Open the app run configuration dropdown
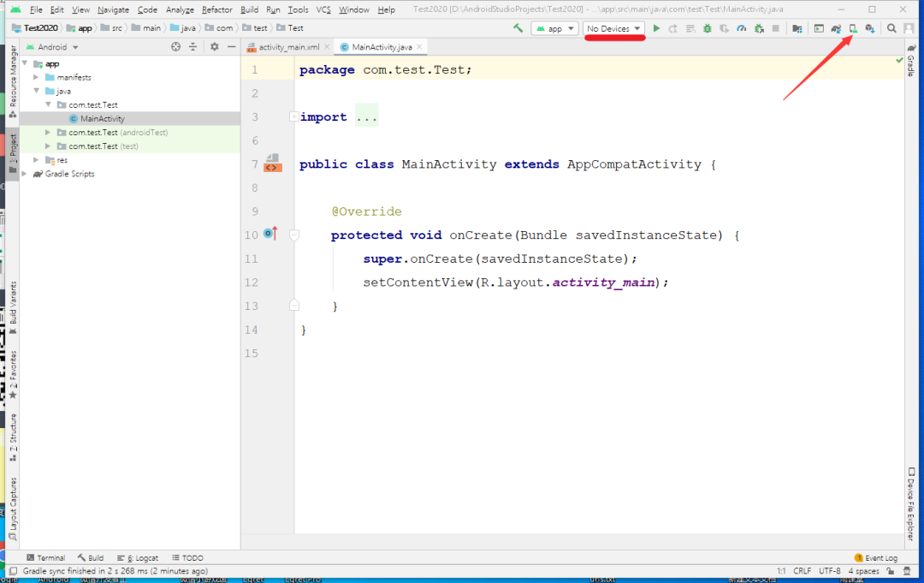The image size is (924, 583). coord(554,28)
